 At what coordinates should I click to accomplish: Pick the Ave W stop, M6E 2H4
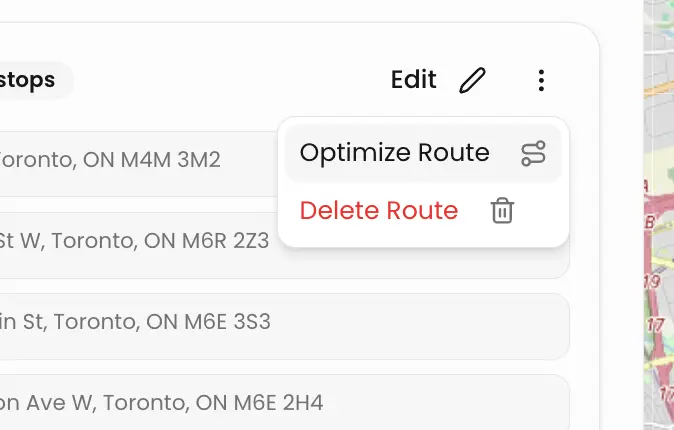160,403
